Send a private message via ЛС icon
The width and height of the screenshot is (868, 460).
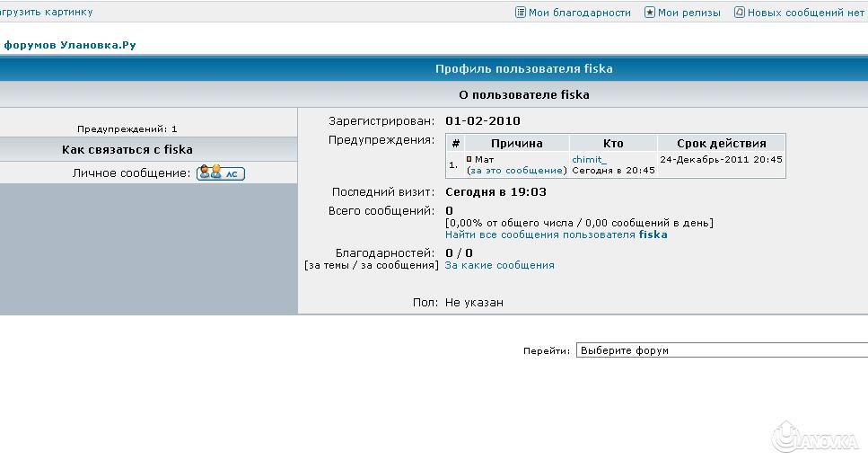pos(221,172)
